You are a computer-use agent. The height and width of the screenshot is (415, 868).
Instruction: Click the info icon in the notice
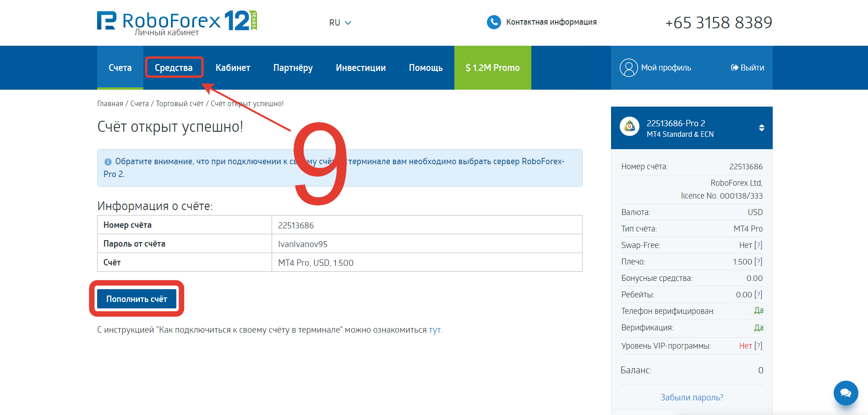point(108,162)
